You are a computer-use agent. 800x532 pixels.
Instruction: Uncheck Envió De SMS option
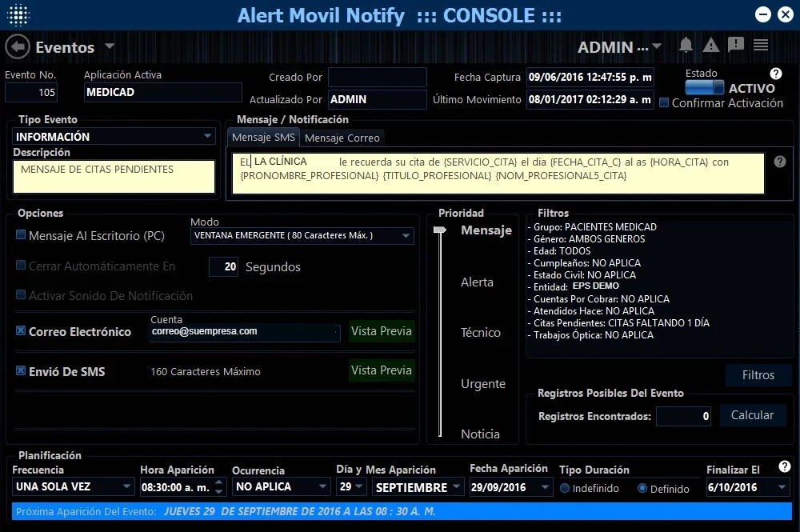click(x=21, y=370)
